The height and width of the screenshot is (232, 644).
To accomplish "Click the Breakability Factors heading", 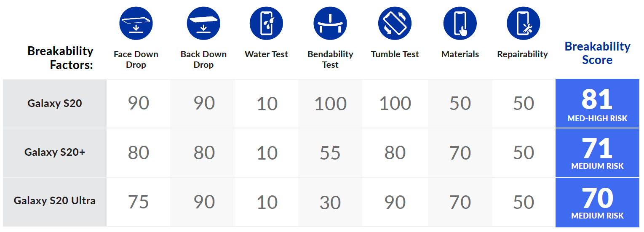I will (x=60, y=58).
